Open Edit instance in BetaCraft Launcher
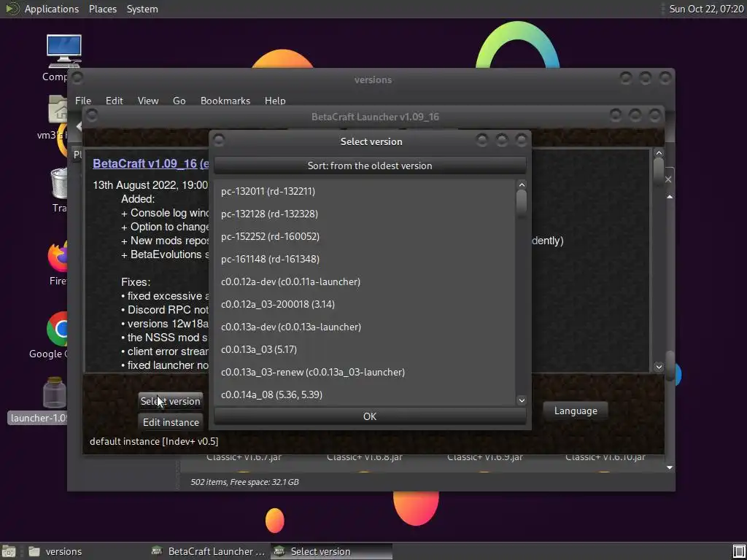The image size is (747, 560). click(171, 422)
